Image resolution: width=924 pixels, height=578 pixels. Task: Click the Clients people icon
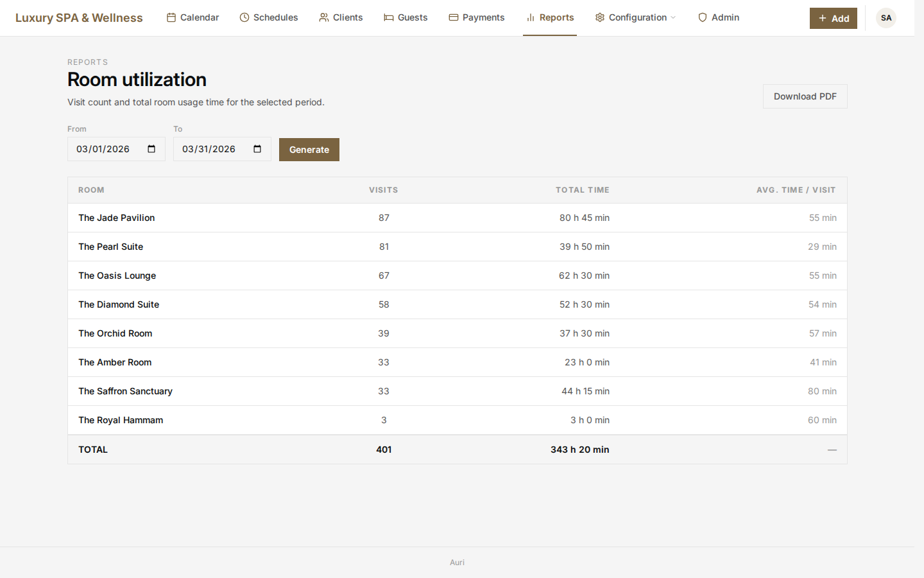click(x=324, y=17)
